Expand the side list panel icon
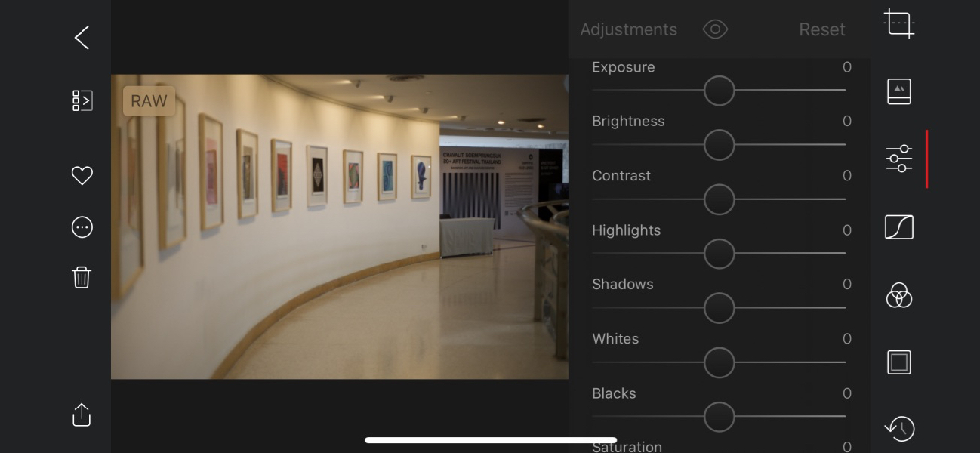The width and height of the screenshot is (980, 453). [x=82, y=100]
